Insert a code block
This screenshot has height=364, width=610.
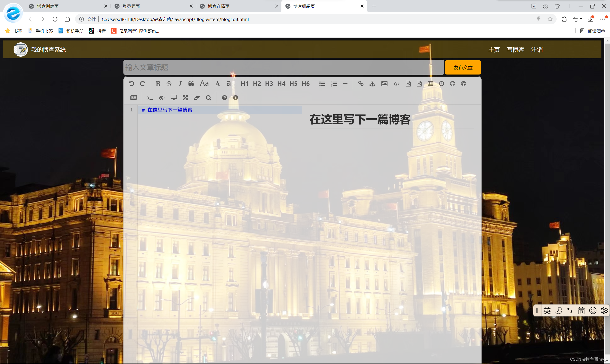tap(419, 84)
